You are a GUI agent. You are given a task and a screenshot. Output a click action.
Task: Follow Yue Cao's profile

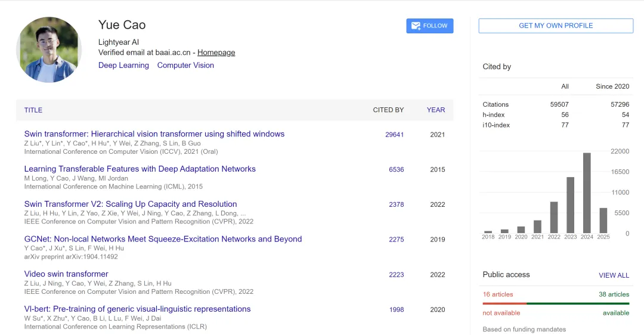[429, 26]
